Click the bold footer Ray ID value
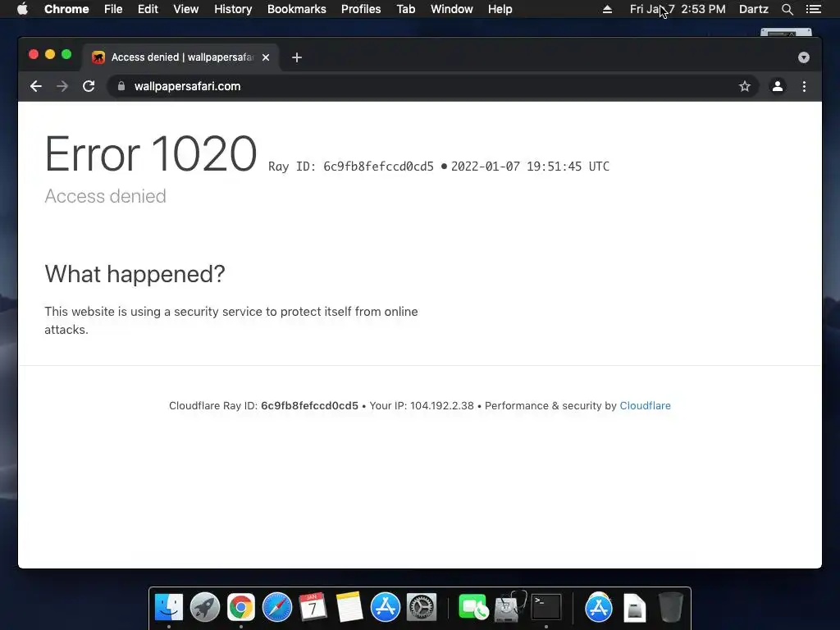 coord(309,405)
